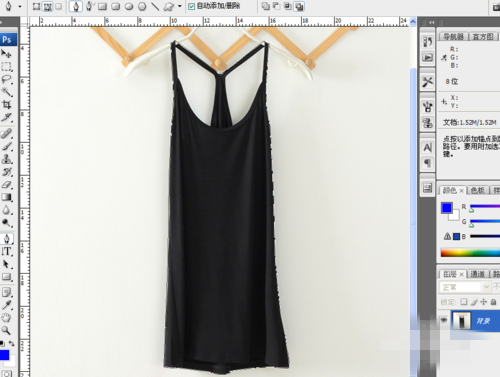This screenshot has height=377, width=500.
Task: Click the foreground blue color swatch in toolbar
Action: tap(4, 355)
